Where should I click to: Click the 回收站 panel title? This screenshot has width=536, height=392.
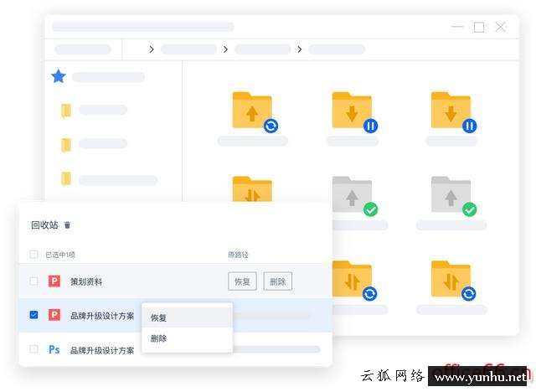pos(44,224)
